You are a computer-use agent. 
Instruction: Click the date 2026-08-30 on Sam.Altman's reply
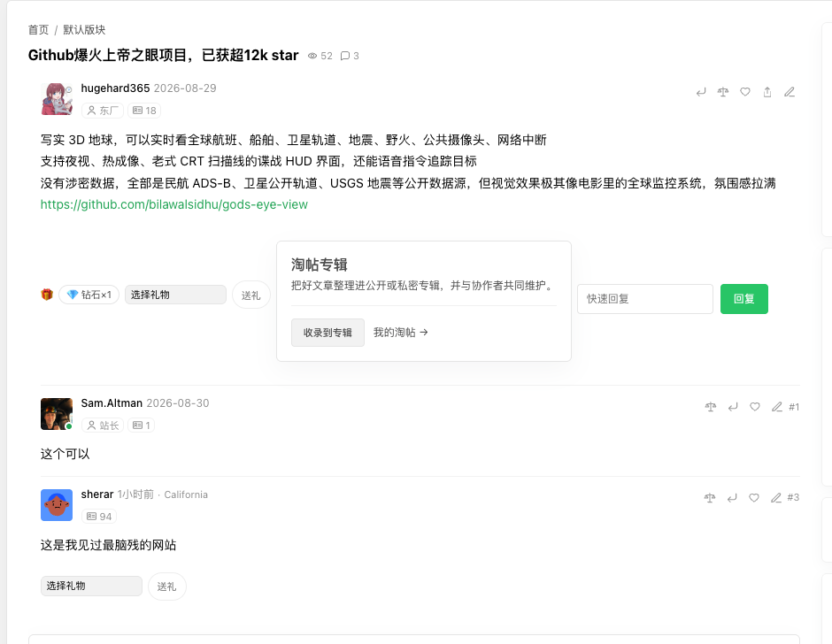pyautogui.click(x=178, y=403)
